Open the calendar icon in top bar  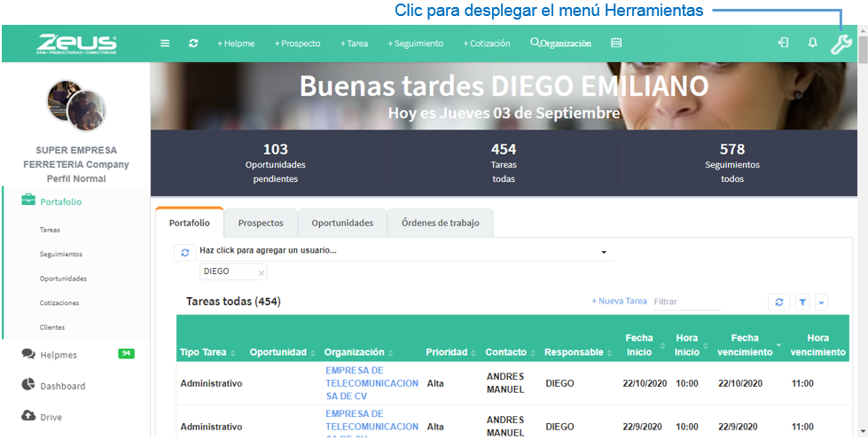click(x=616, y=43)
